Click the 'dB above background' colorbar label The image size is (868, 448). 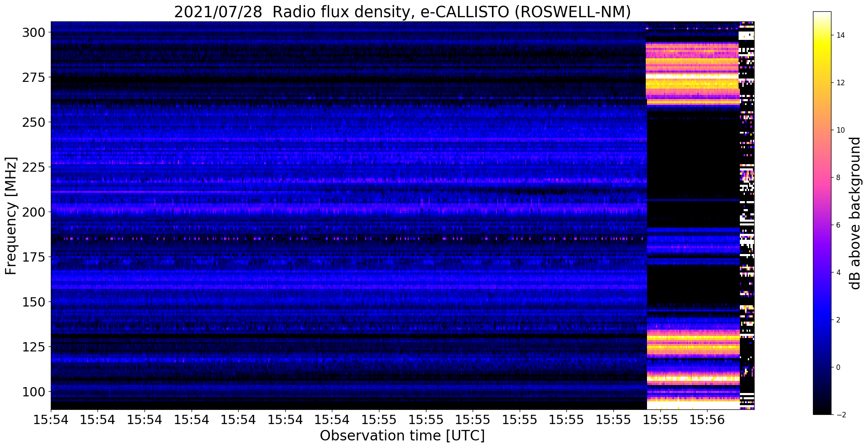[855, 213]
